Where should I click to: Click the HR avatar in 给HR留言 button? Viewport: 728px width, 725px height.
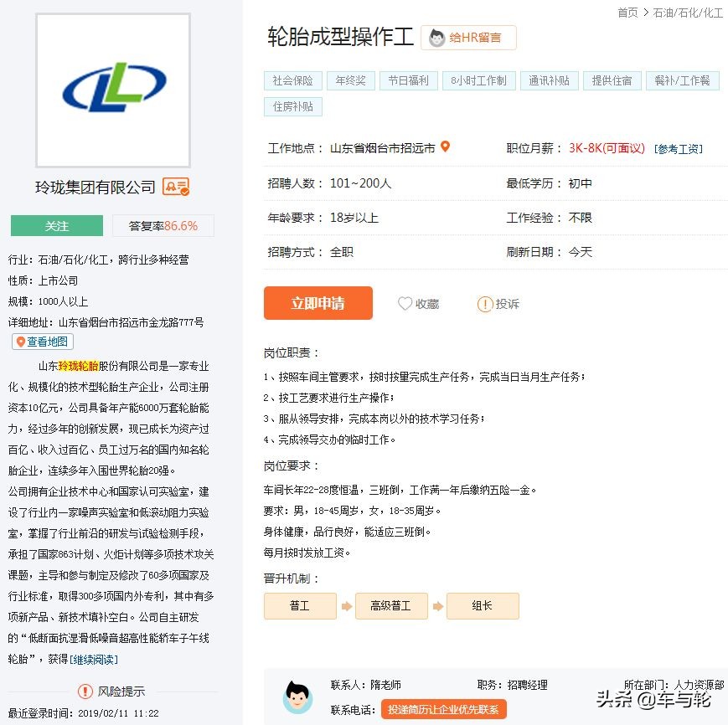tap(436, 38)
